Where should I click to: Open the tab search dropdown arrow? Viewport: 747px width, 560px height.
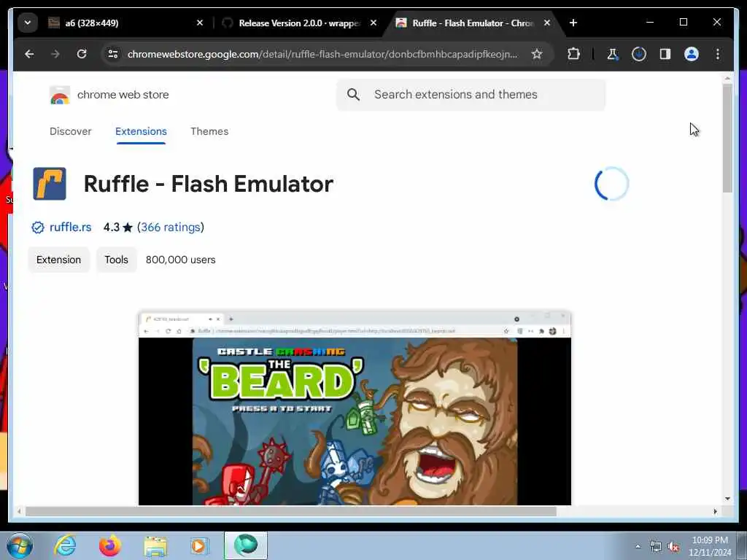28,23
